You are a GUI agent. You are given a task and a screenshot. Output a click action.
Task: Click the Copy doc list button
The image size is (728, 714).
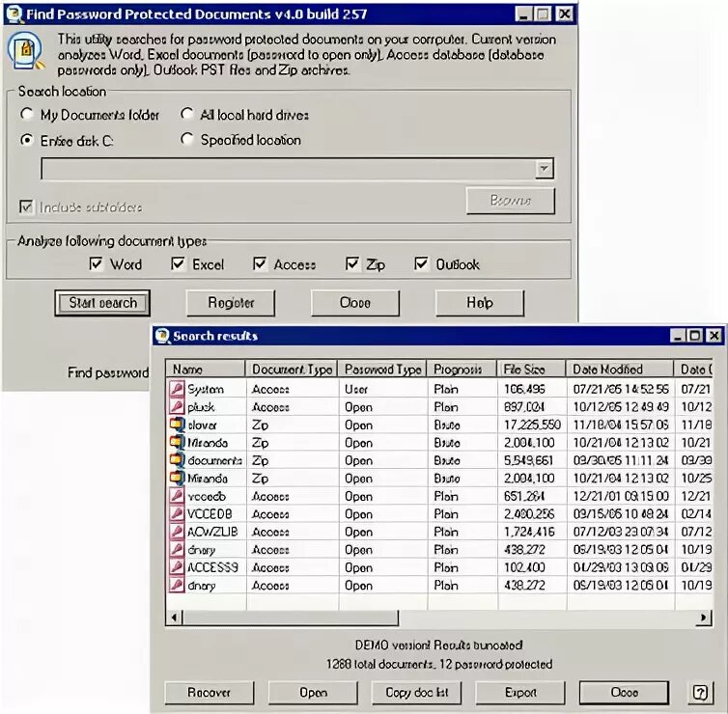click(417, 693)
